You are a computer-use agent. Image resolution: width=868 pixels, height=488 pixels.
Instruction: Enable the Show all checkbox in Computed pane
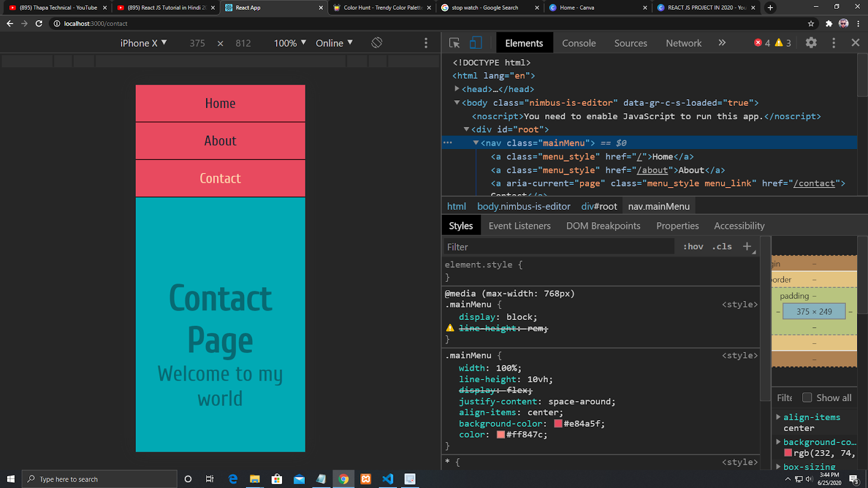click(808, 397)
